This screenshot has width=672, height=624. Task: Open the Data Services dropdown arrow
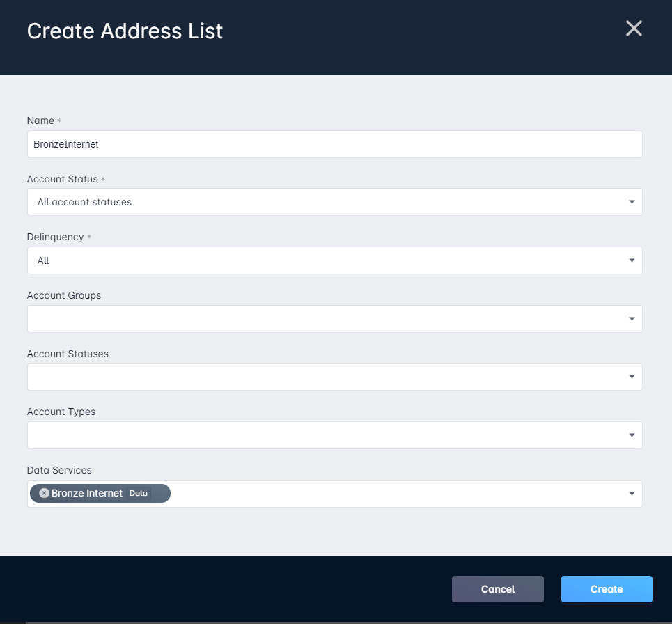pyautogui.click(x=632, y=494)
